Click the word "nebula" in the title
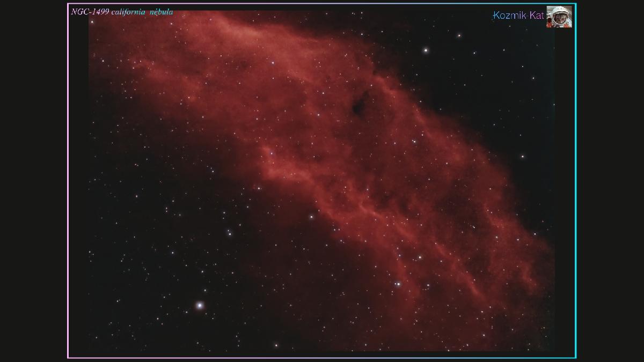The image size is (644, 362). pyautogui.click(x=162, y=12)
